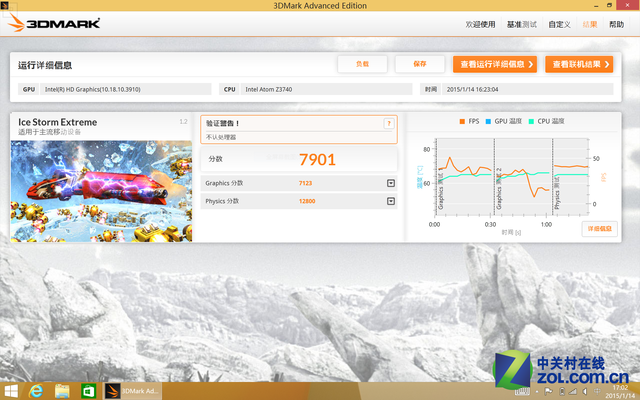640x400 pixels.
Task: Expand the Physics 分数 row arrow
Action: pyautogui.click(x=391, y=201)
